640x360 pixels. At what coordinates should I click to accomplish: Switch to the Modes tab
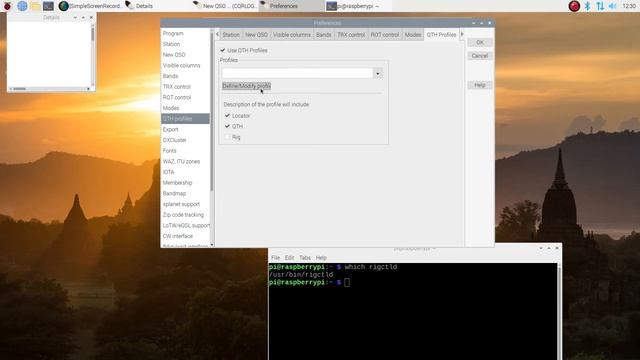coord(413,35)
